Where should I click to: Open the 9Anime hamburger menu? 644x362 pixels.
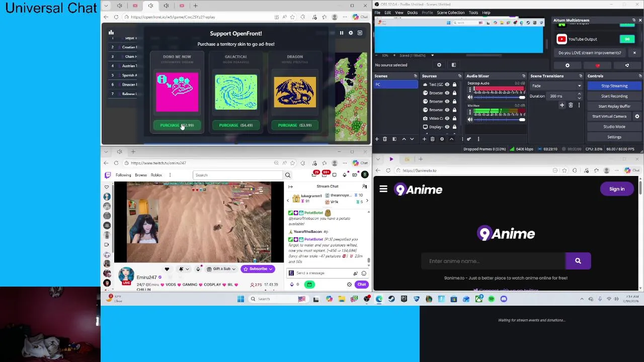pos(383,190)
